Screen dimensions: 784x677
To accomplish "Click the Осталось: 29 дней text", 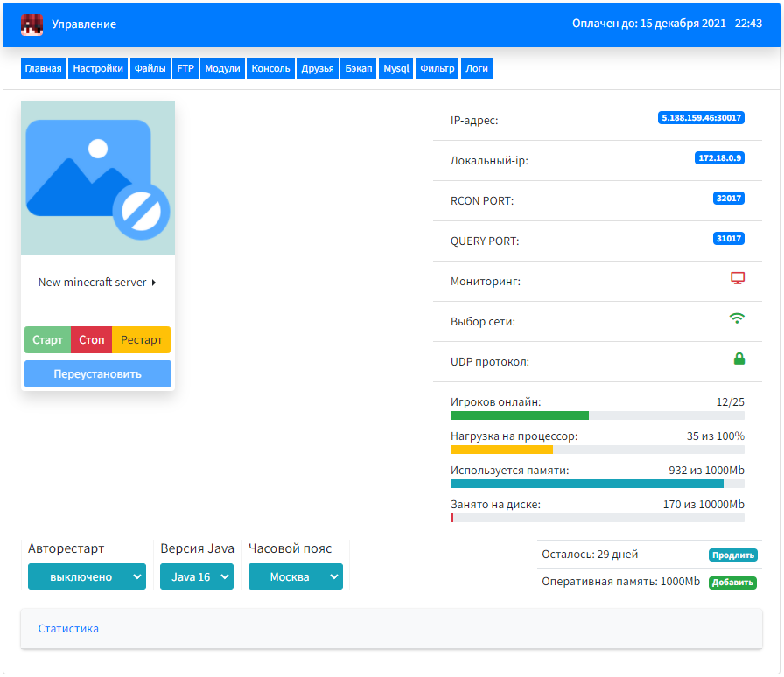I will (590, 555).
